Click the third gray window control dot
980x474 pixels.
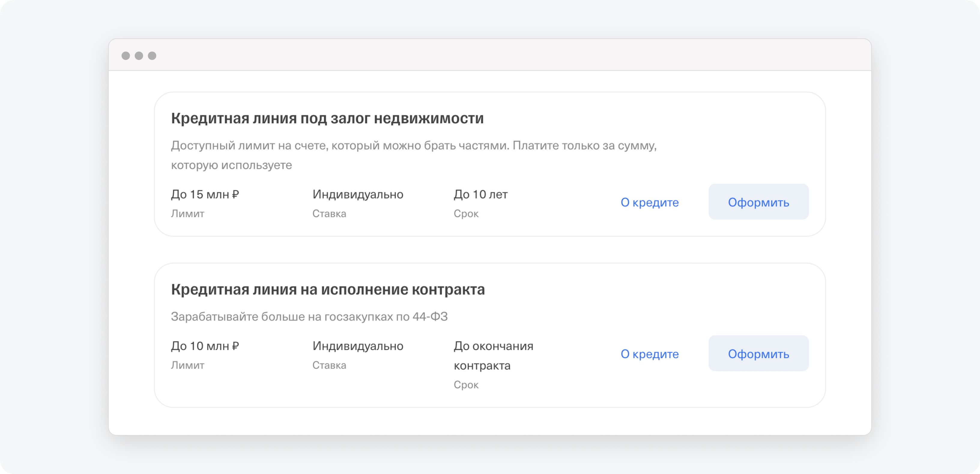(152, 56)
